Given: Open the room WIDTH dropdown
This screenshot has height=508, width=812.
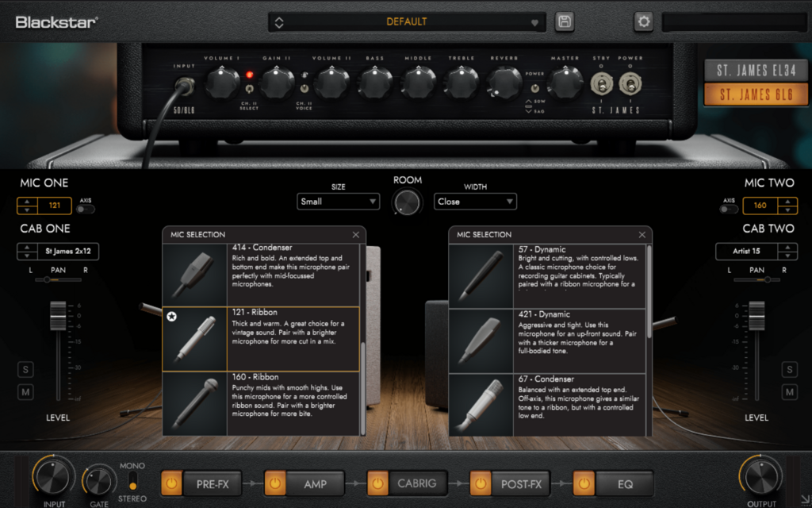Looking at the screenshot, I should pos(475,202).
